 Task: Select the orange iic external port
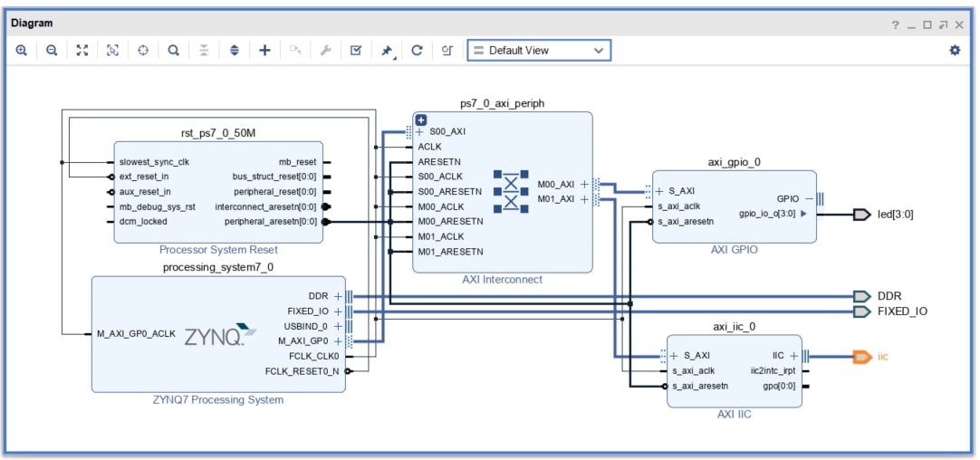click(x=870, y=356)
